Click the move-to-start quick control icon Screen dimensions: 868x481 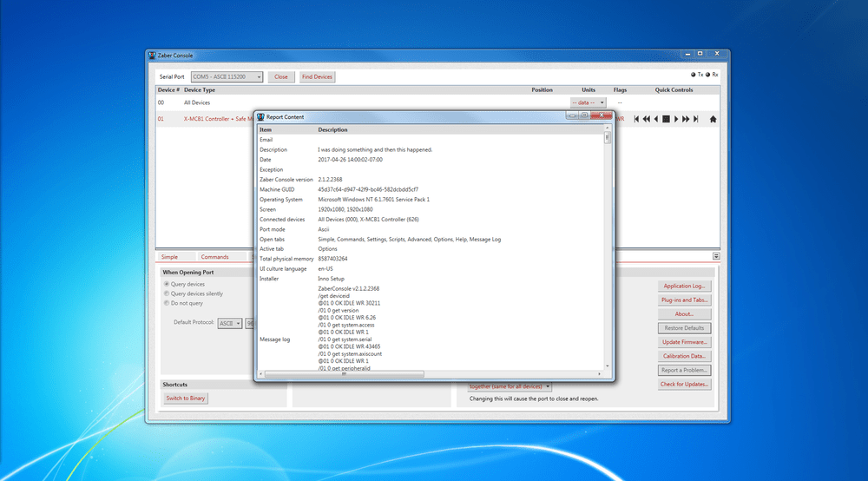click(636, 119)
